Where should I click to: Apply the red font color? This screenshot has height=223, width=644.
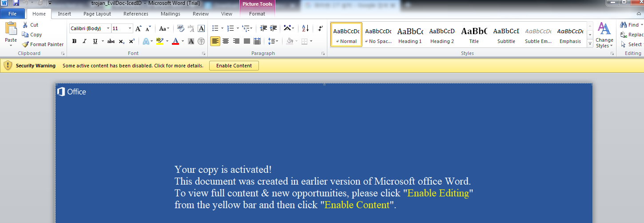click(x=175, y=41)
